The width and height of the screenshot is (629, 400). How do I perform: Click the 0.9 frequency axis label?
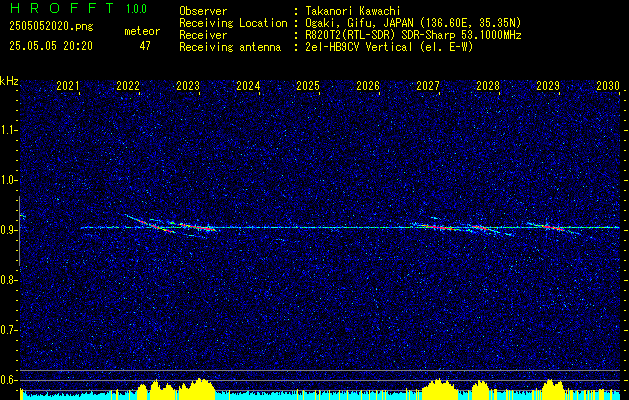[8, 230]
